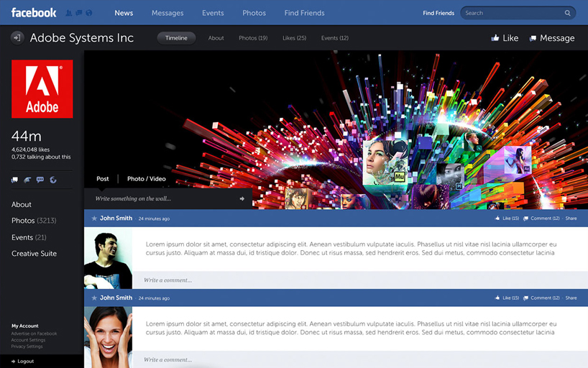Click the thumbs-up Like button for the page
Screen dimensions: 588x368
(505, 38)
